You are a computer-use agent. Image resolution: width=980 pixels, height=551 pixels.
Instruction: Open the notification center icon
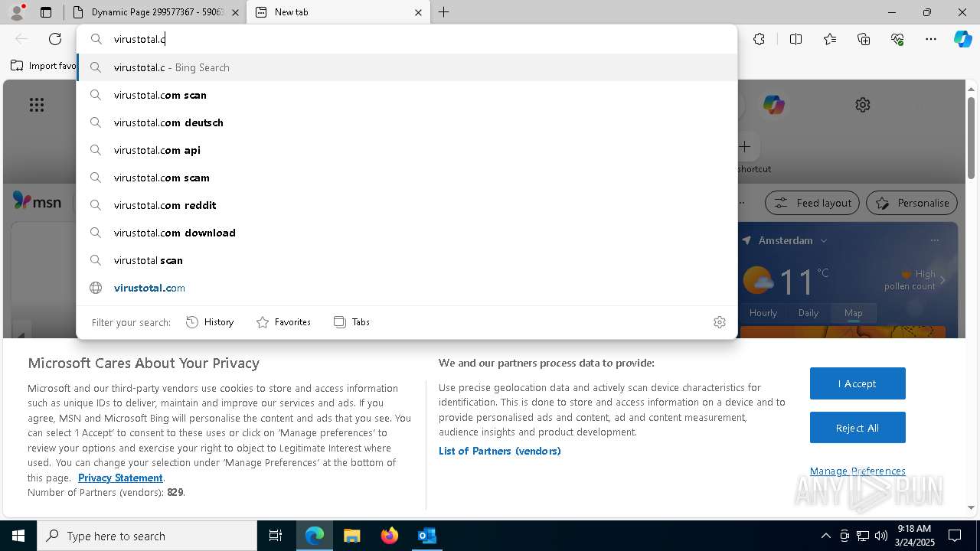click(x=955, y=536)
